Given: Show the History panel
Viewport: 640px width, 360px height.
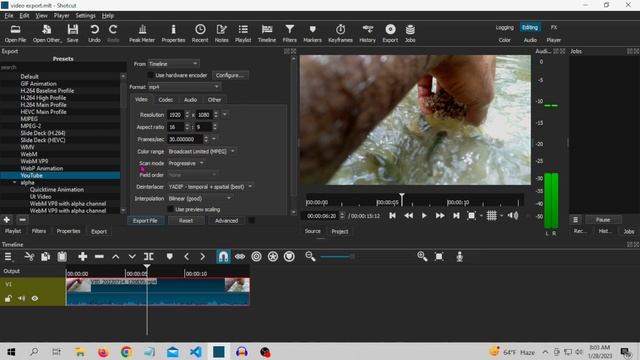Looking at the screenshot, I should [x=367, y=33].
